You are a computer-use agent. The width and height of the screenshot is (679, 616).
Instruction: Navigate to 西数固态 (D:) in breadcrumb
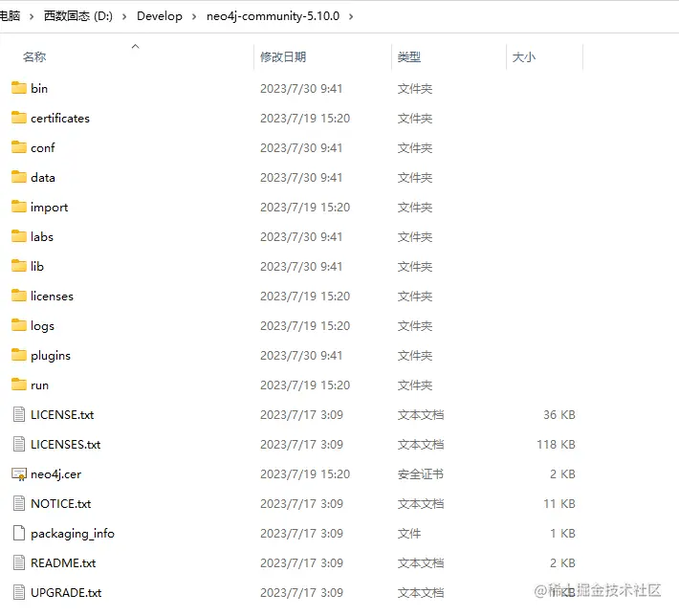(x=78, y=16)
